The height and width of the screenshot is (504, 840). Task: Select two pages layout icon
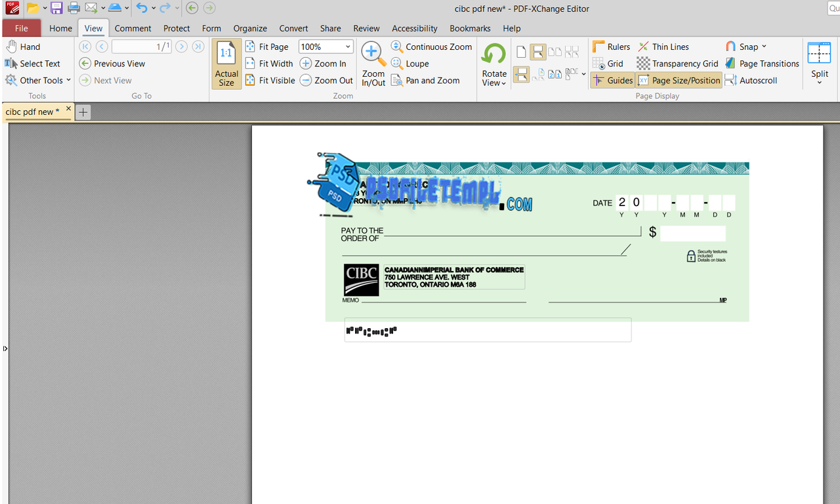coord(555,52)
